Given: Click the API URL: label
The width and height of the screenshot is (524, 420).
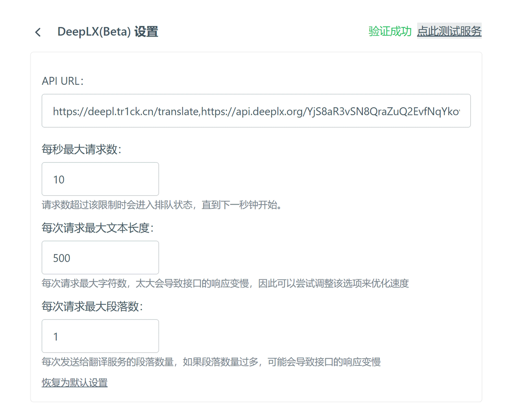Looking at the screenshot, I should coord(63,81).
